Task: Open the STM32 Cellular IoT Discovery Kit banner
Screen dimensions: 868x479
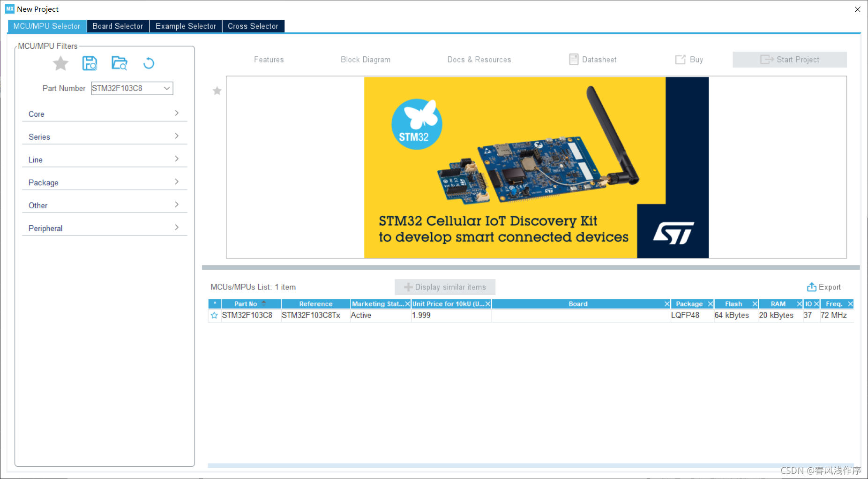Action: point(536,167)
